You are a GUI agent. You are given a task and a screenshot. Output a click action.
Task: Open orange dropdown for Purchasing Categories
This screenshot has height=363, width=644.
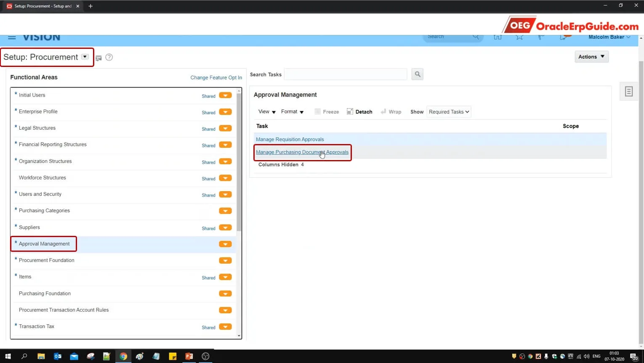pyautogui.click(x=225, y=211)
